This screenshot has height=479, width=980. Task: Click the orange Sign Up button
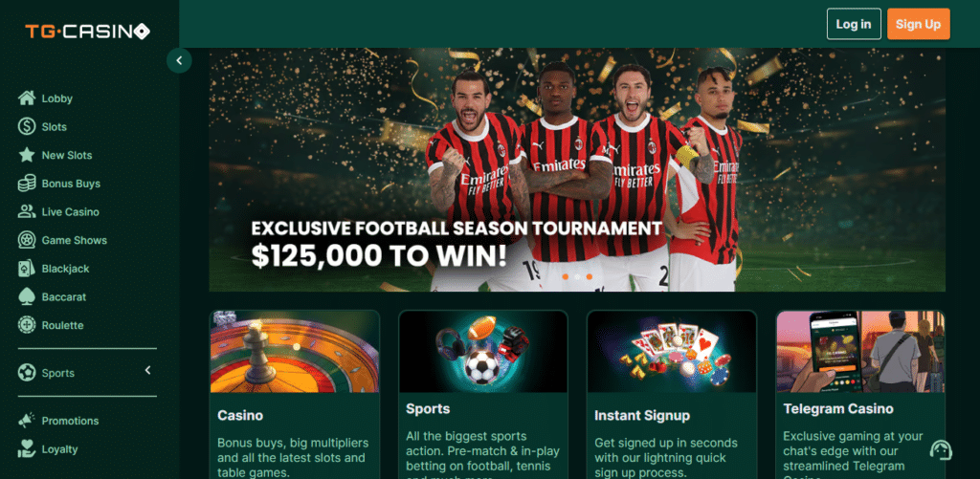(x=918, y=24)
